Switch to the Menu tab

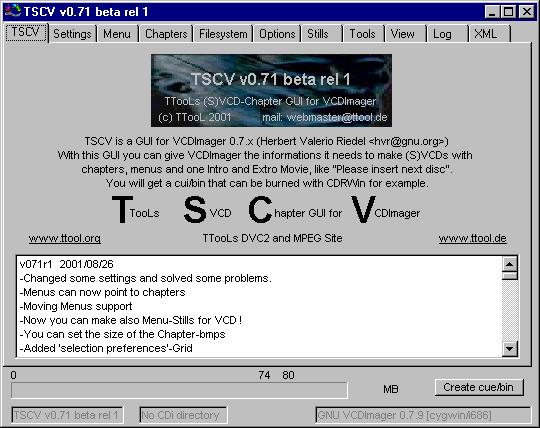(x=117, y=34)
